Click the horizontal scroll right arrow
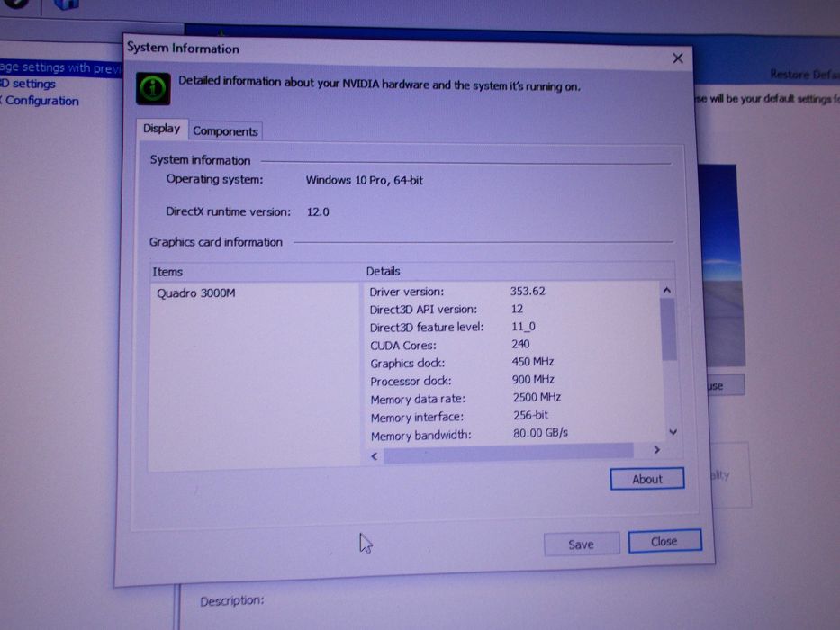The width and height of the screenshot is (840, 630). 657,450
